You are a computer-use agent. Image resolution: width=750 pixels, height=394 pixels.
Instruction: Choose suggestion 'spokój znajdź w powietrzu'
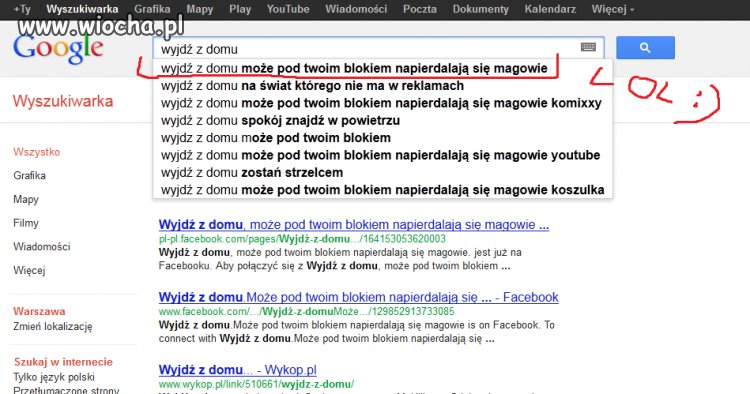[x=382, y=120]
